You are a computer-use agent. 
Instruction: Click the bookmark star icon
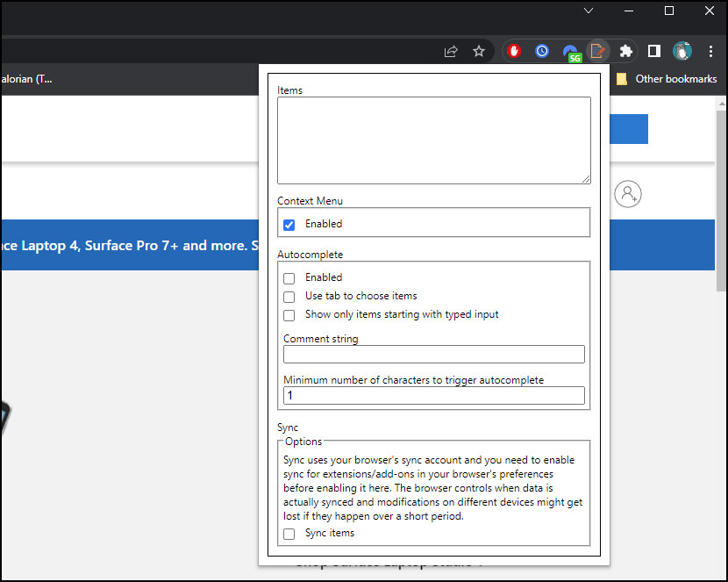(479, 51)
